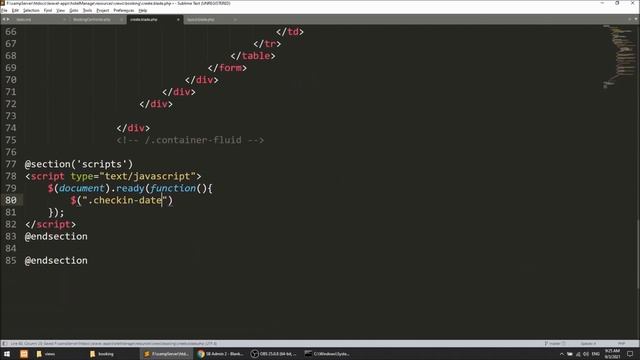The width and height of the screenshot is (640, 360).
Task: Open the Help menu
Action: 143,10
